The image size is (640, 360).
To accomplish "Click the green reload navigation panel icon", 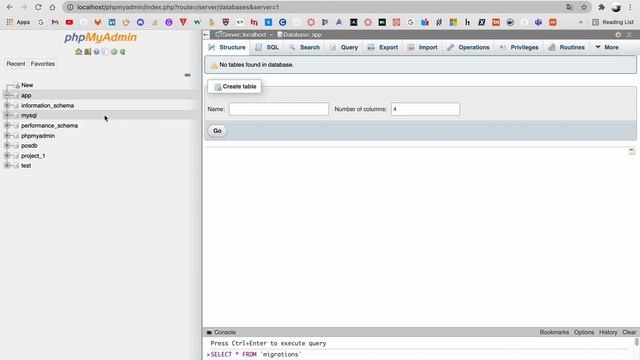I will [x=122, y=52].
